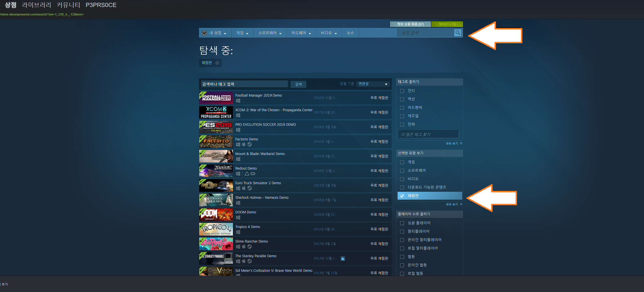This screenshot has height=292, width=644.
Task: Open the 뉴스 menu tab
Action: click(350, 33)
